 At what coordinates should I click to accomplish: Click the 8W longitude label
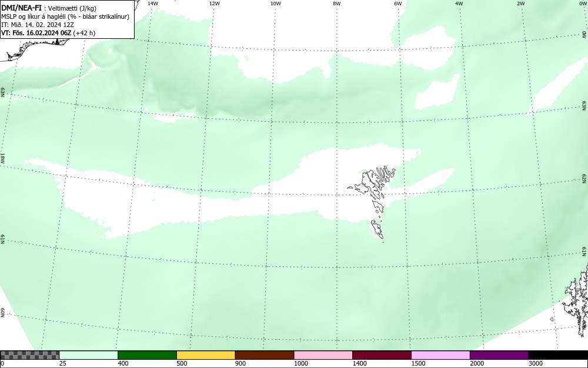click(337, 4)
